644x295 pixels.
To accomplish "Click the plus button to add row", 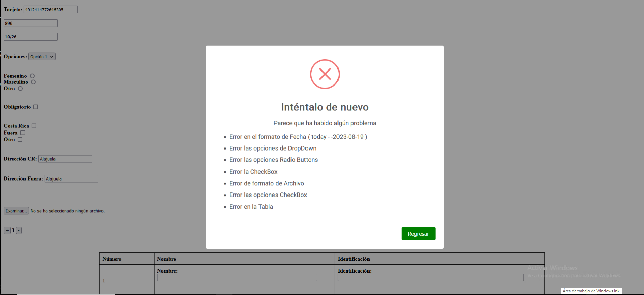I will pyautogui.click(x=7, y=231).
